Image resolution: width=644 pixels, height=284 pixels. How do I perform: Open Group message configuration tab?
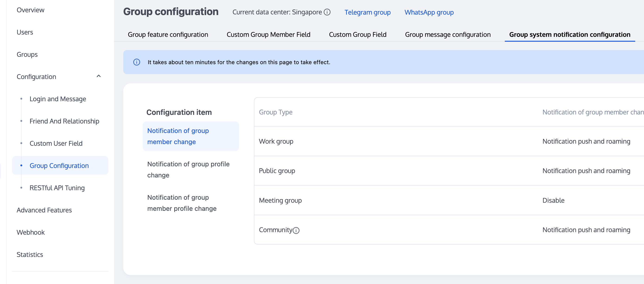coord(448,35)
